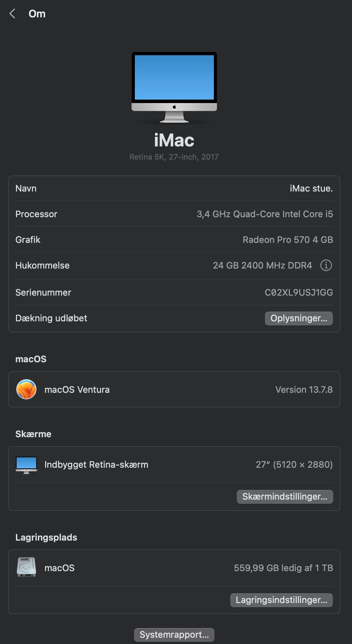Click the Radeon Pro 570 graphics value
This screenshot has height=644, width=352.
pyautogui.click(x=287, y=240)
